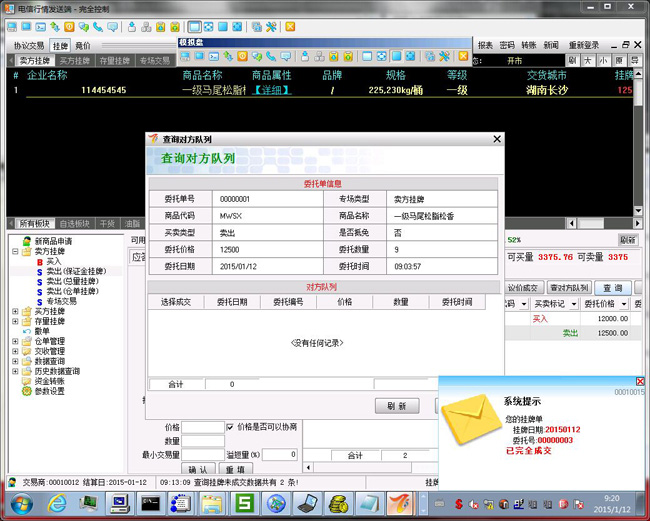Open the 委托价格 column filter dropdown
This screenshot has width=650, height=521.
[624, 304]
